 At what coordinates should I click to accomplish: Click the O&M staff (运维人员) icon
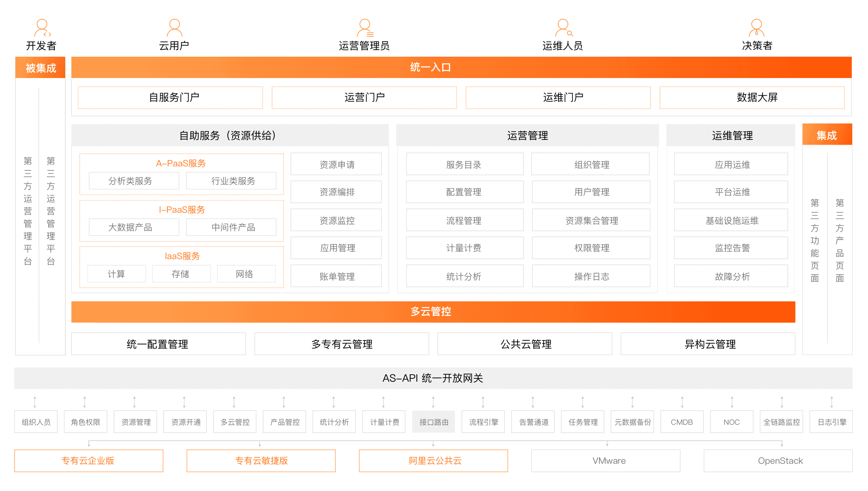click(563, 28)
